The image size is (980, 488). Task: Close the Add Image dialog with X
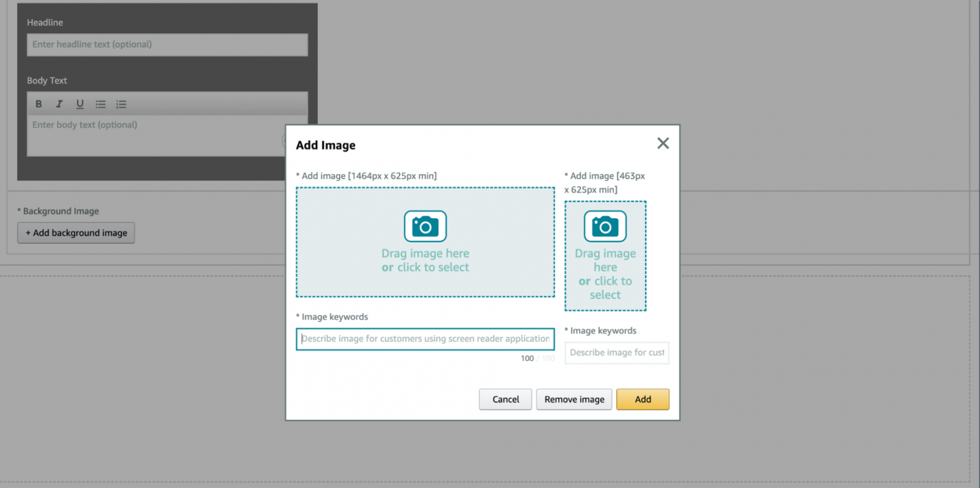click(x=663, y=144)
